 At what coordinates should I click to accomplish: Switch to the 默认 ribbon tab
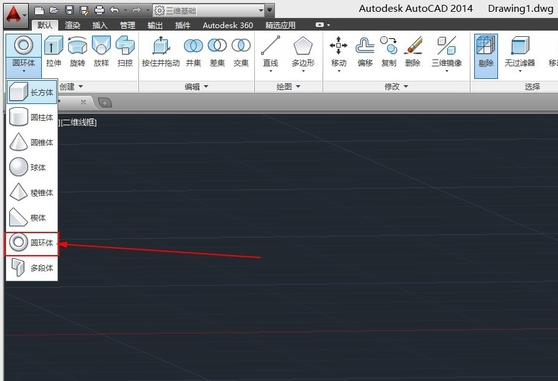coord(44,25)
